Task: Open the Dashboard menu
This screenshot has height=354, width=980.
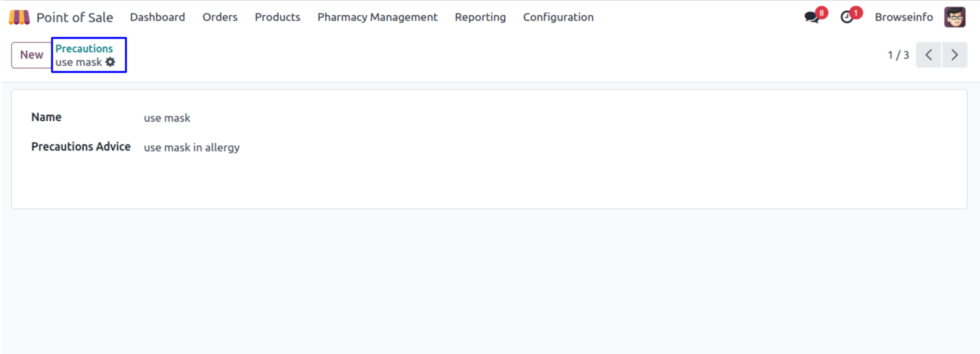Action: (157, 17)
